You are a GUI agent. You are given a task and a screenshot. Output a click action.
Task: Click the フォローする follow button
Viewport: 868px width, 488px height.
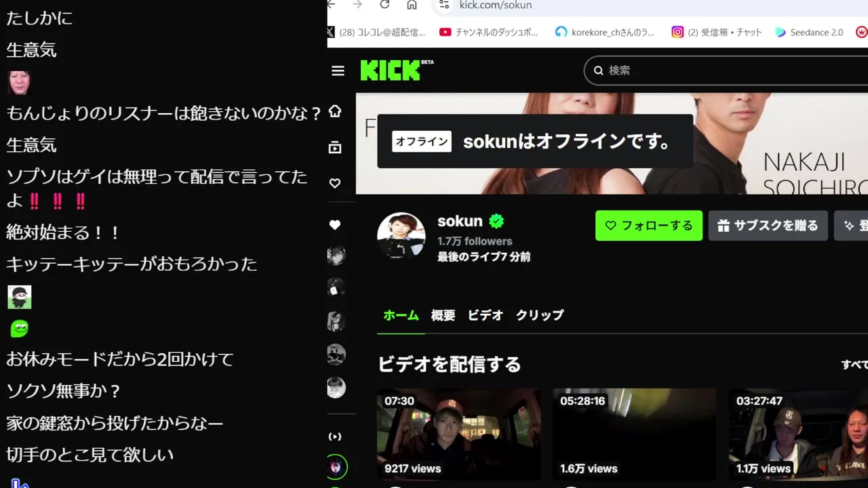(x=649, y=226)
